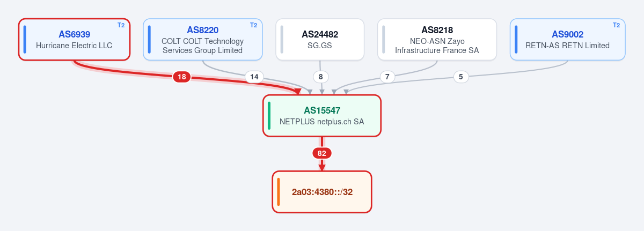Click the 2a03:4380::/32 prefix node
The image size is (644, 231).
(322, 192)
